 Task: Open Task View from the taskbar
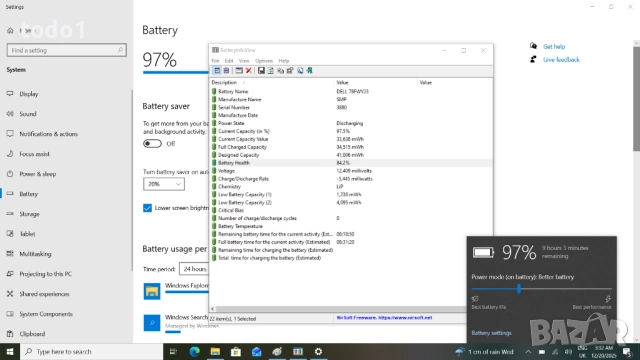coord(173,351)
